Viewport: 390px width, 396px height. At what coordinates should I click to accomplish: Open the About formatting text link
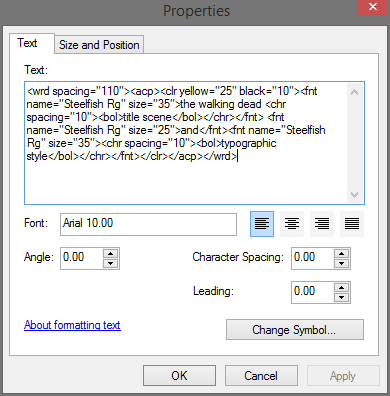(72, 325)
